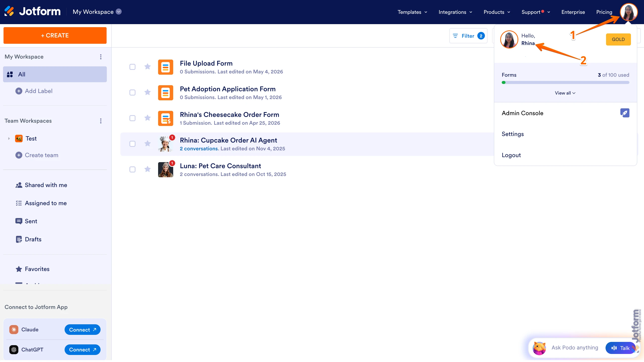Open Admin Console from profile menu
Screen dimensions: 644x362
coord(565,113)
